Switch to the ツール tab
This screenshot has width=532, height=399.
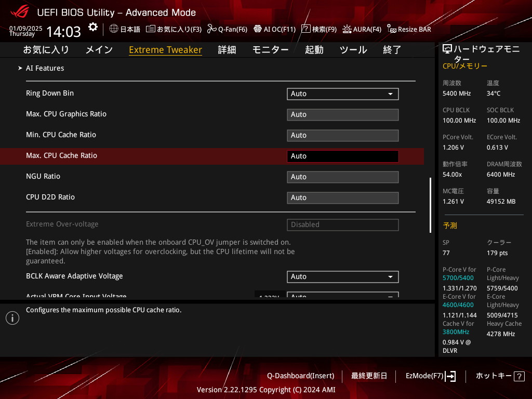pos(353,50)
